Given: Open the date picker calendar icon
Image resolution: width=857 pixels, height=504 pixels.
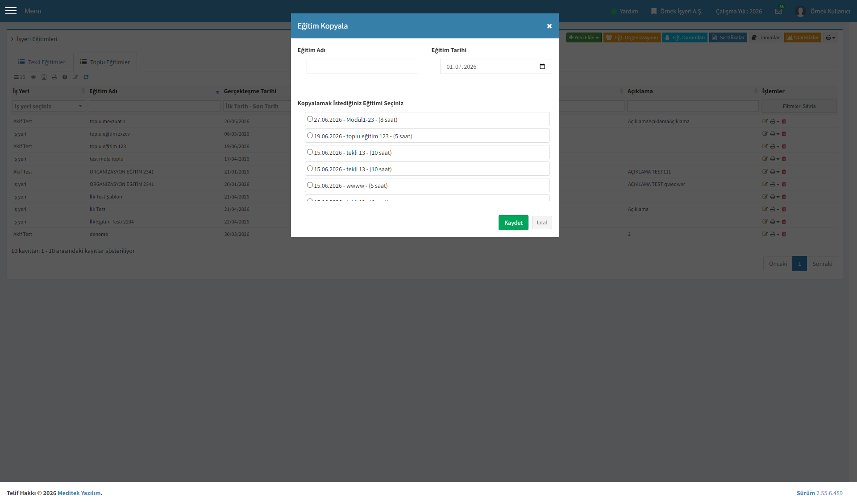Looking at the screenshot, I should (x=542, y=66).
